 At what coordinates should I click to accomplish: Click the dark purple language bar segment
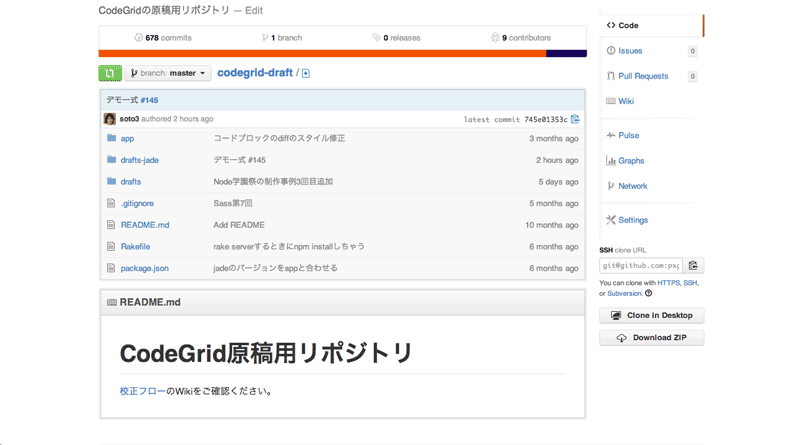566,53
